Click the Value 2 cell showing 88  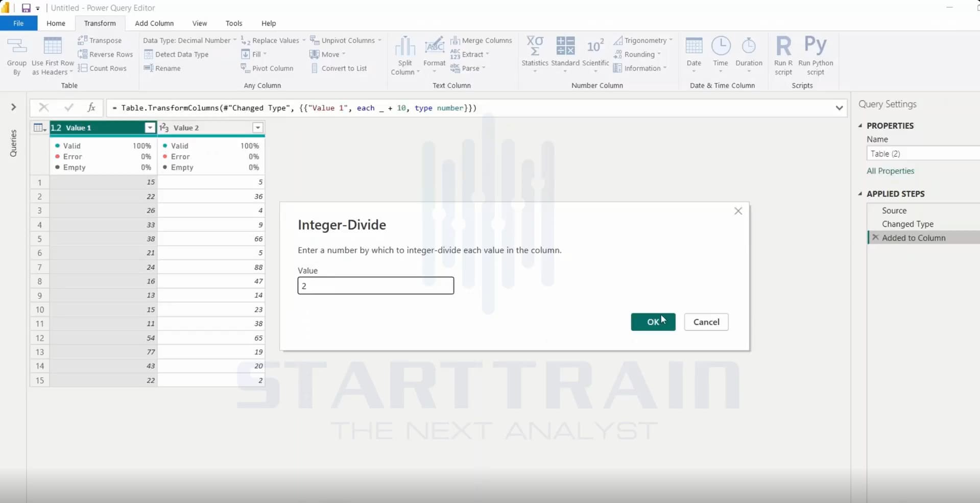211,267
